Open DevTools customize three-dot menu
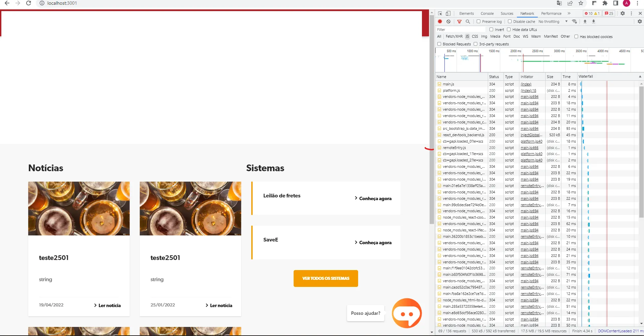This screenshot has height=336, width=644. 631,13
